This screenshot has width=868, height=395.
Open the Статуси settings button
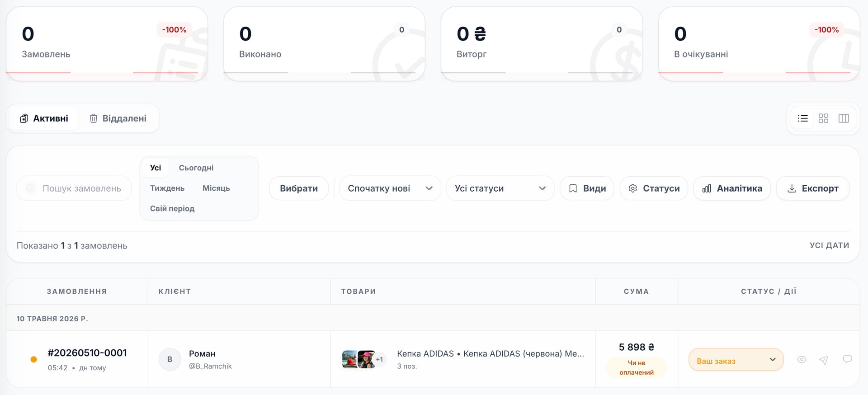pos(654,188)
